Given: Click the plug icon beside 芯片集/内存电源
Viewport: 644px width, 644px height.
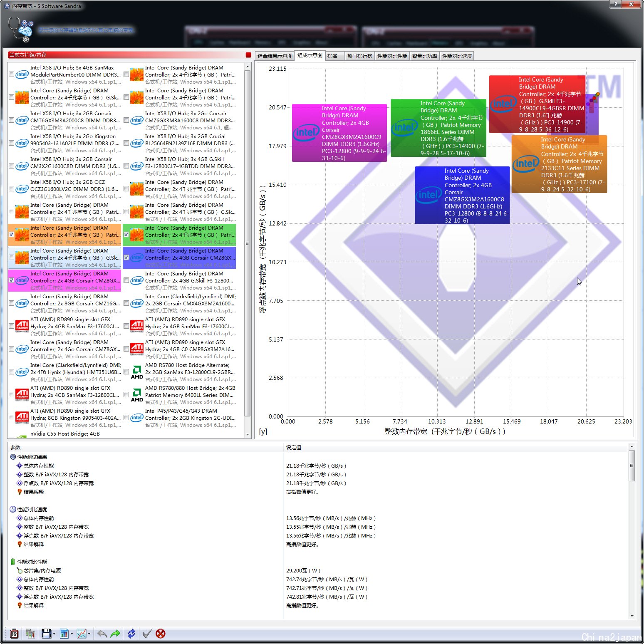Looking at the screenshot, I should (x=20, y=570).
